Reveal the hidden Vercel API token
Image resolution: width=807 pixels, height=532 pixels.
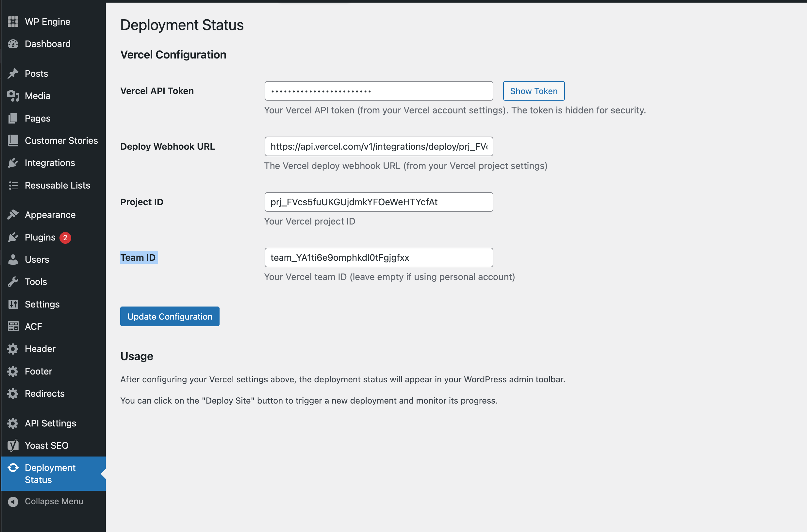[533, 91]
